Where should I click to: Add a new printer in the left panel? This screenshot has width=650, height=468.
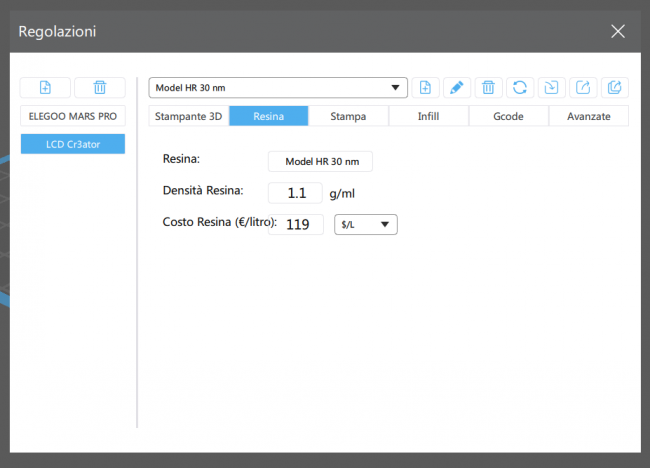[x=45, y=88]
